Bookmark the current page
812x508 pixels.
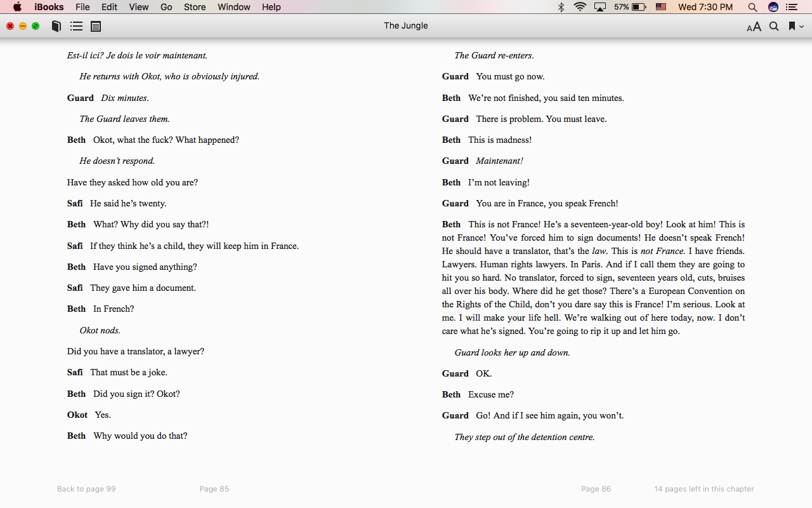tap(792, 26)
